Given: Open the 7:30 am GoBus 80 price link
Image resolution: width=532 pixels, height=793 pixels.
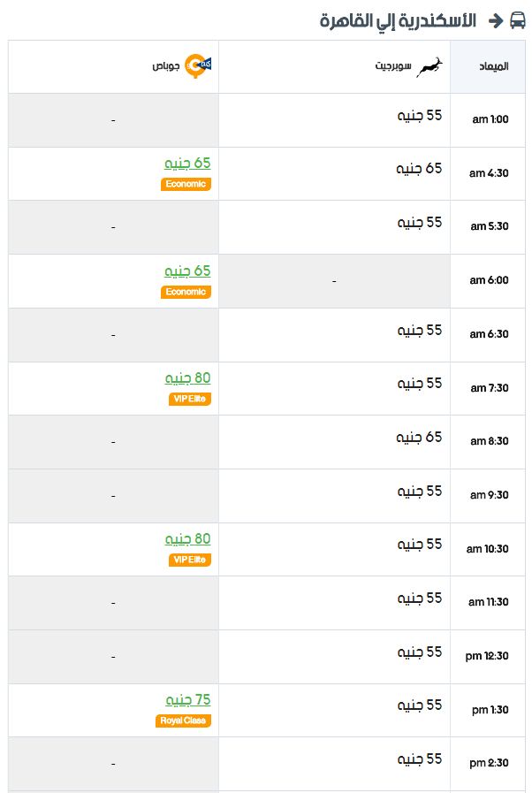Looking at the screenshot, I should [187, 377].
